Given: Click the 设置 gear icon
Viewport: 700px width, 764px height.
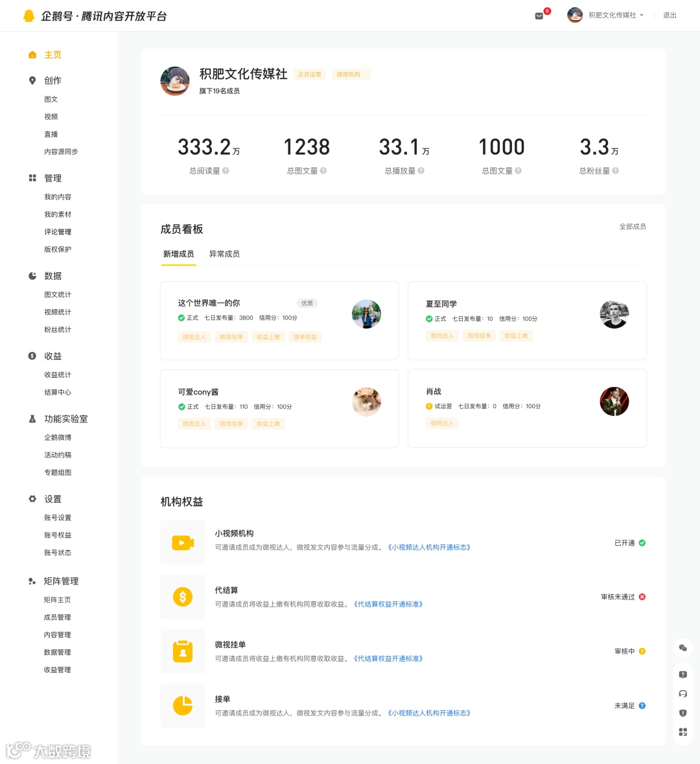Looking at the screenshot, I should tap(32, 499).
